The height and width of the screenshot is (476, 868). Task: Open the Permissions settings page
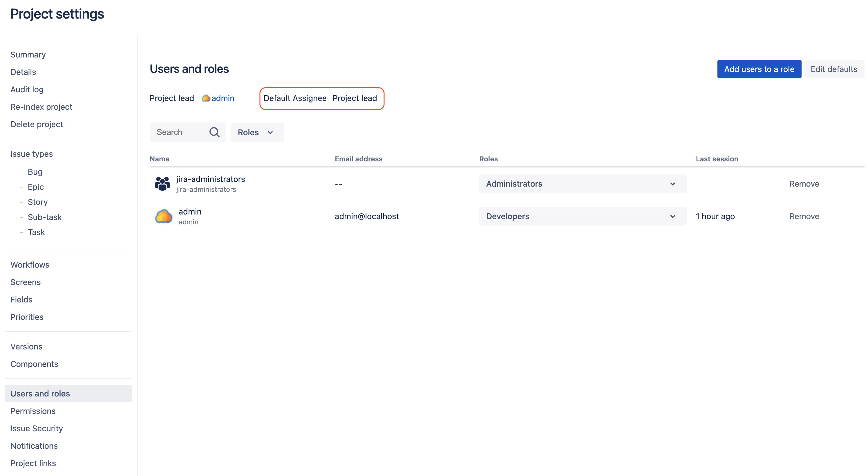33,411
